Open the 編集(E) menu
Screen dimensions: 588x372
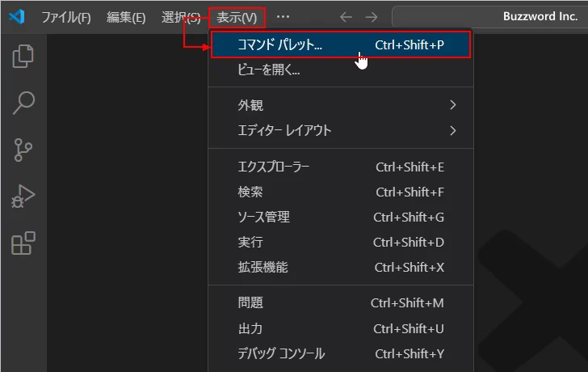(x=126, y=17)
